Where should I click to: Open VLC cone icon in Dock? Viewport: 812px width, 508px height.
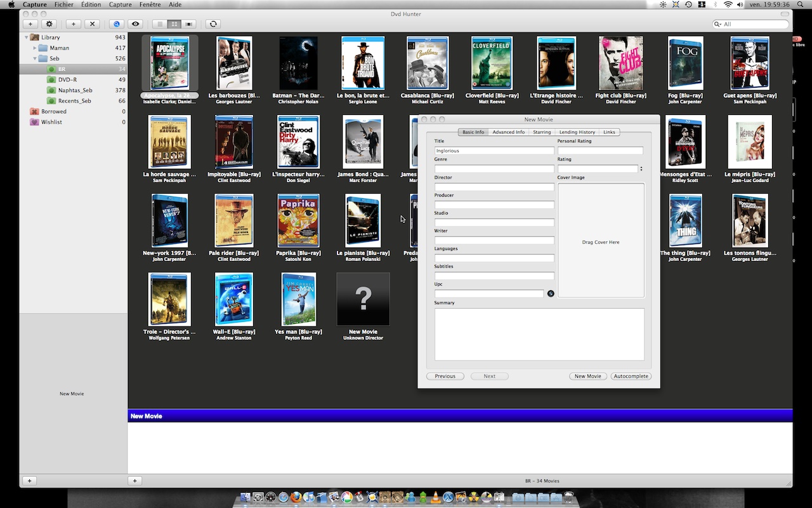click(x=436, y=498)
